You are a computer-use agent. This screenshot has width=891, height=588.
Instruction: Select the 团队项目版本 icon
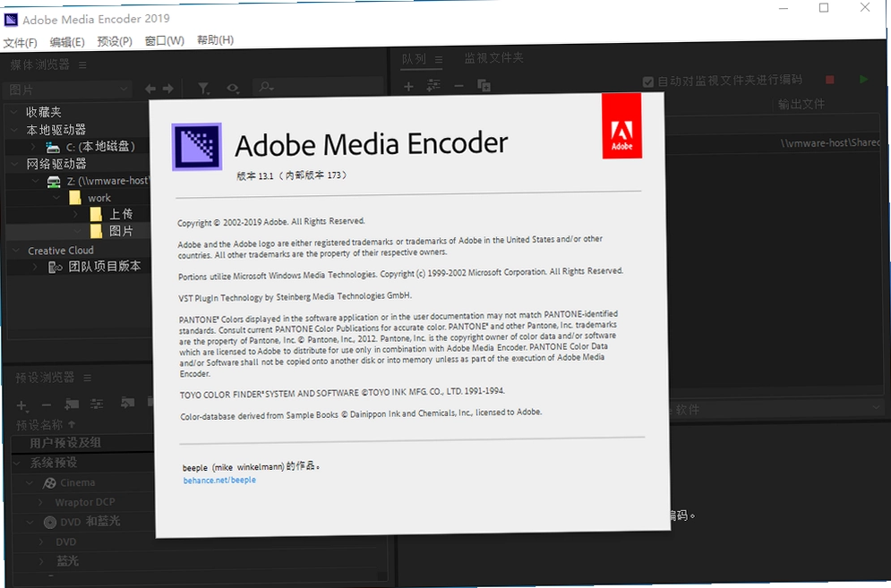click(x=56, y=267)
